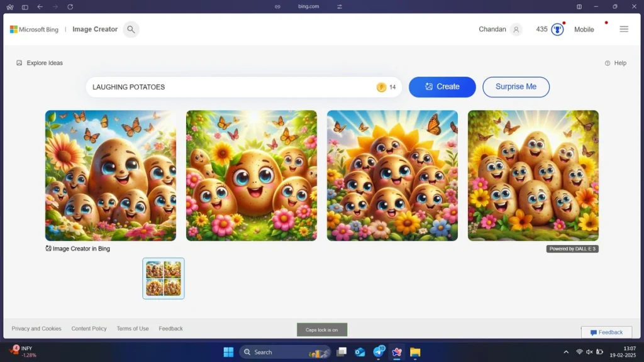Viewport: 644px width, 362px height.
Task: Open the Explore Ideas link
Action: (45, 63)
